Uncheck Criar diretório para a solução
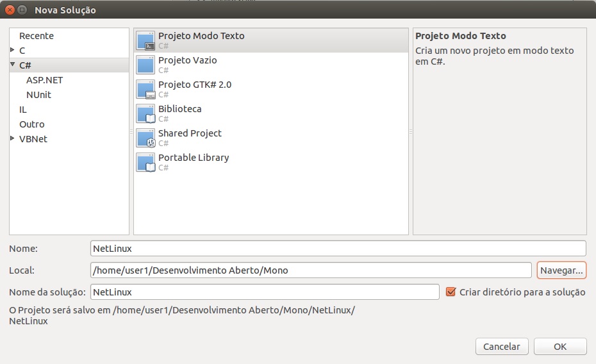This screenshot has height=364, width=596. (x=450, y=292)
